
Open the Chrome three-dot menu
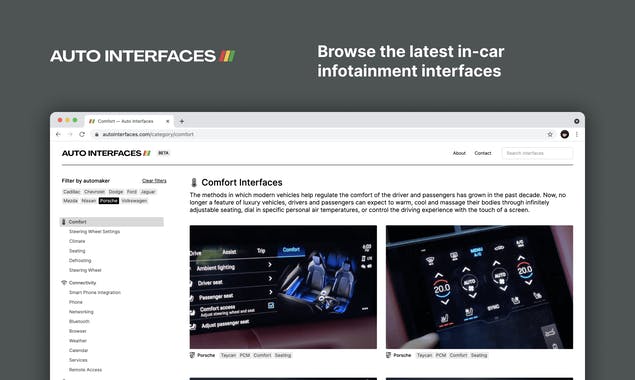tap(577, 134)
